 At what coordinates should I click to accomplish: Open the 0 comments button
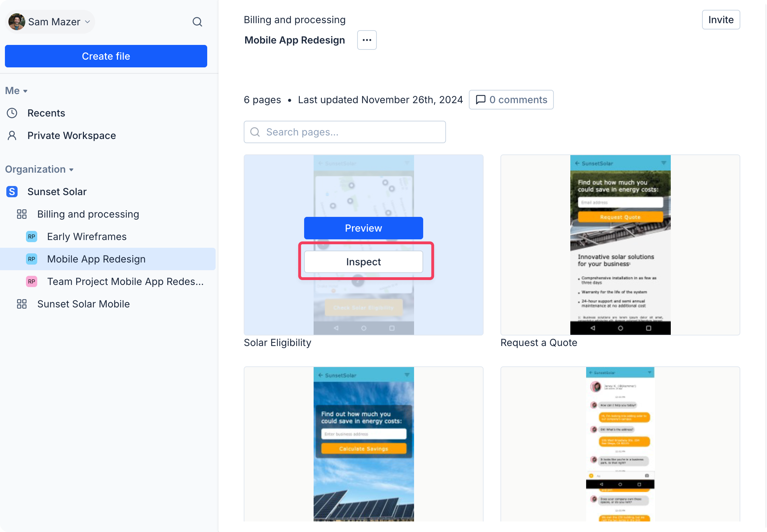click(511, 100)
